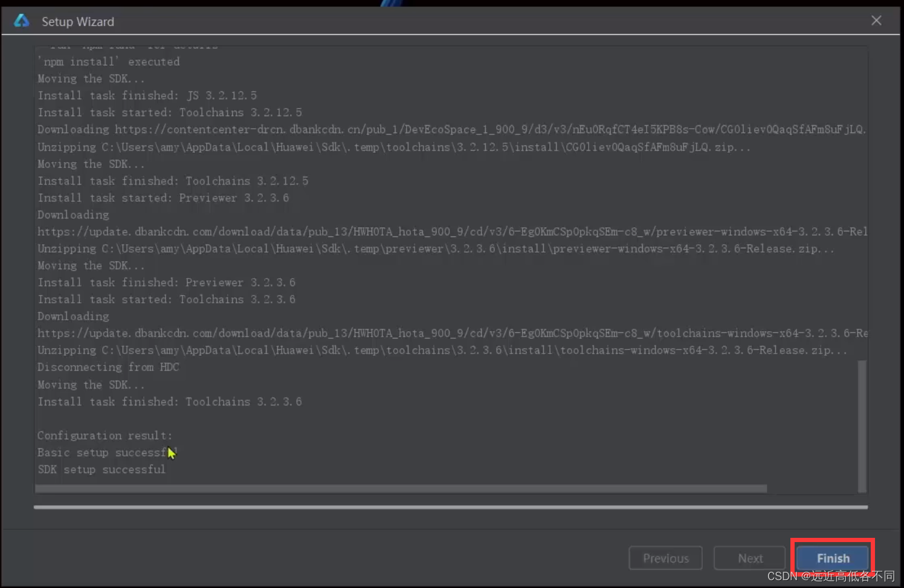Screen dimensions: 904x588
Task: Click the previewer-windows-x64 download URL line
Action: coord(452,232)
